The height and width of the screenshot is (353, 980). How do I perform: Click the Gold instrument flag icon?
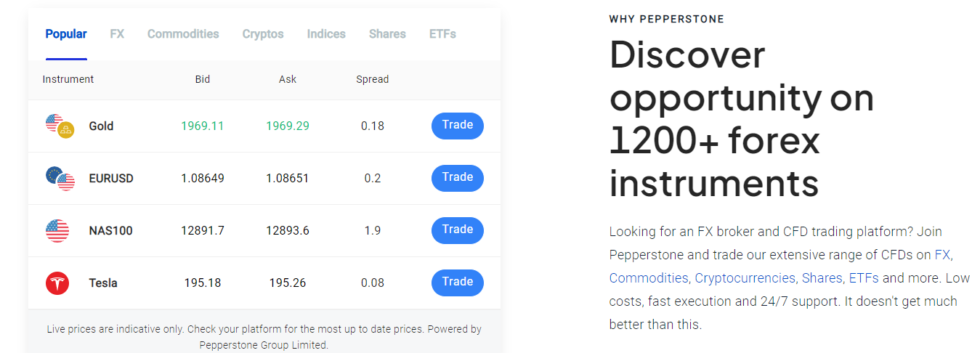[x=60, y=126]
